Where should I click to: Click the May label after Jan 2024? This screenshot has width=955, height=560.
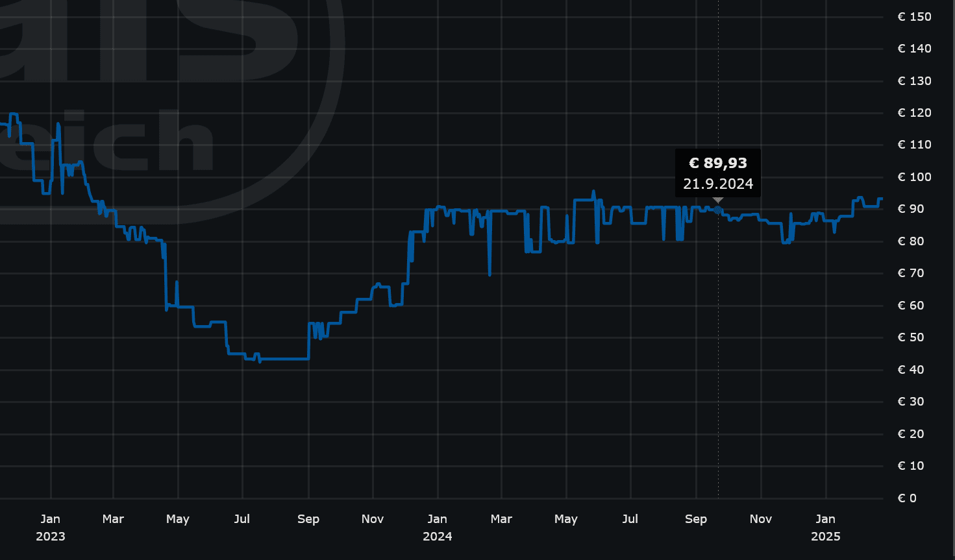pos(566,519)
